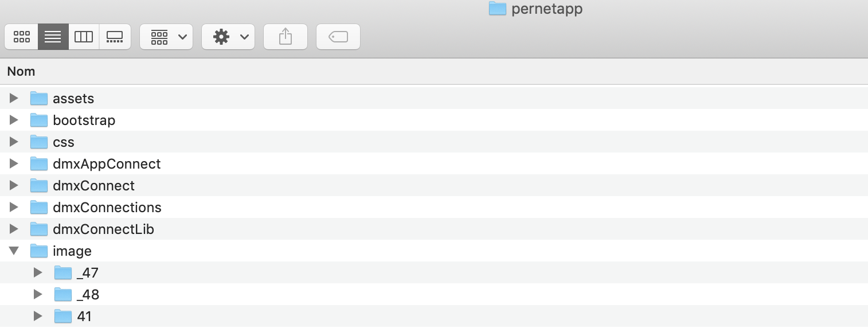868x328 pixels.
Task: Select the dmxConnections folder
Action: pyautogui.click(x=107, y=208)
